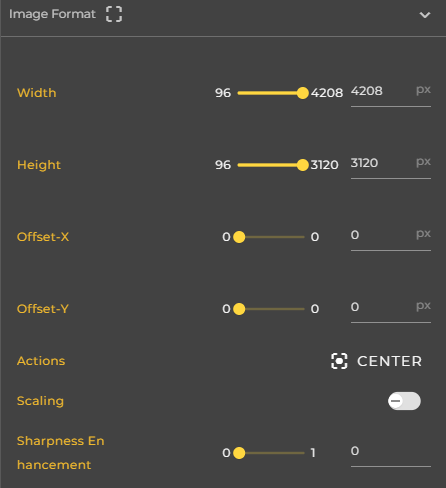This screenshot has height=488, width=446.
Task: Click the Image Format frame icon
Action: click(114, 14)
